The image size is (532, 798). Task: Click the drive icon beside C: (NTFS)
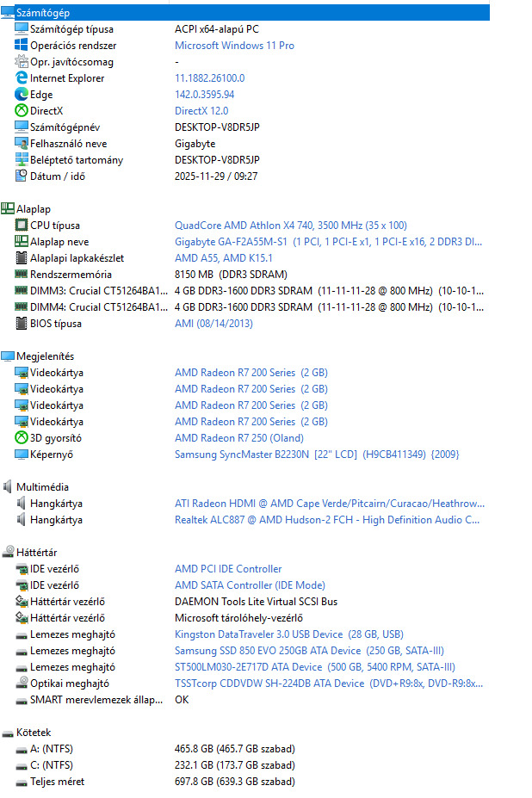tap(22, 765)
